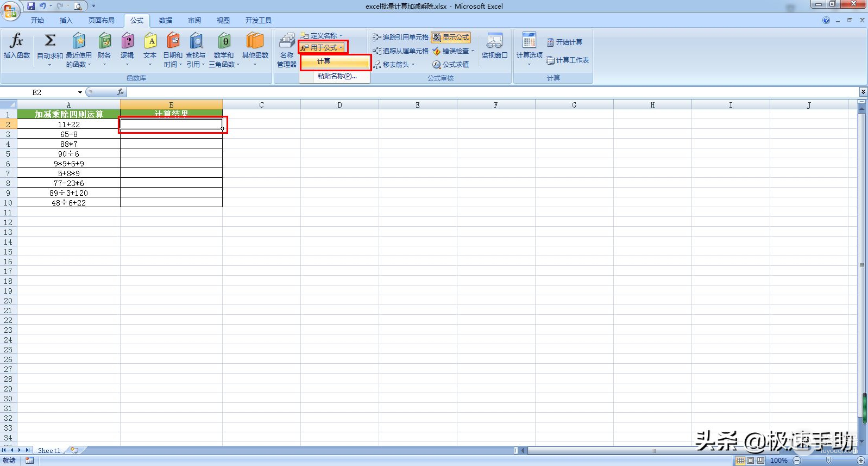Switch to Page Layout view in status bar
Image resolution: width=868 pixels, height=466 pixels.
tap(750, 461)
